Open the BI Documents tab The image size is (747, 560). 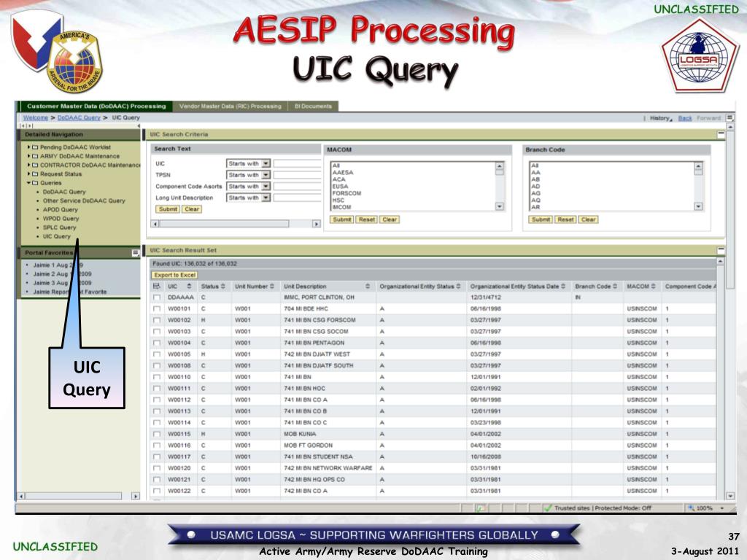click(313, 106)
